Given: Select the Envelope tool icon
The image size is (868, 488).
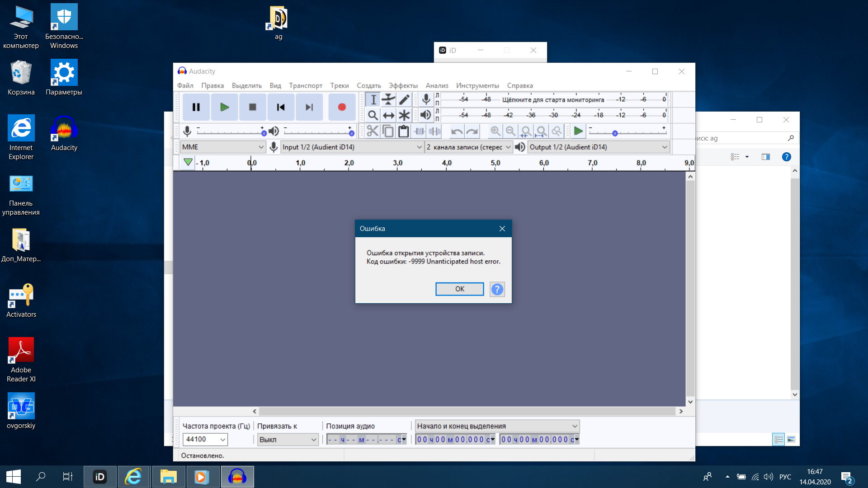Looking at the screenshot, I should [x=388, y=99].
